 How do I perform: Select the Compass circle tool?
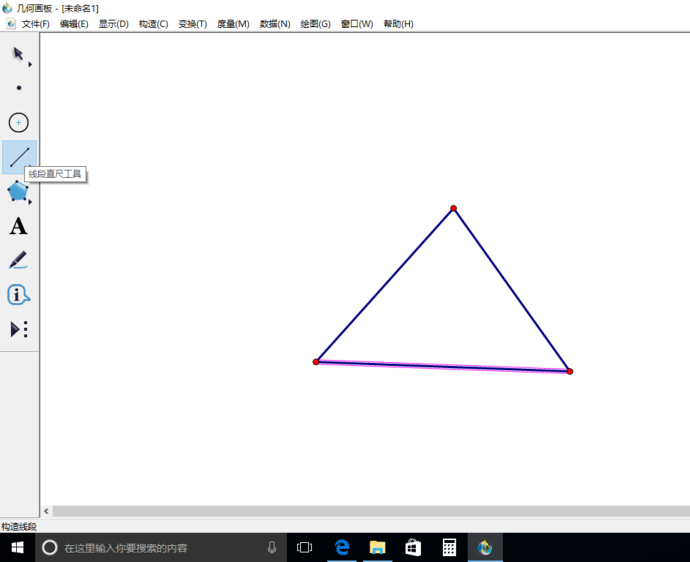(18, 123)
